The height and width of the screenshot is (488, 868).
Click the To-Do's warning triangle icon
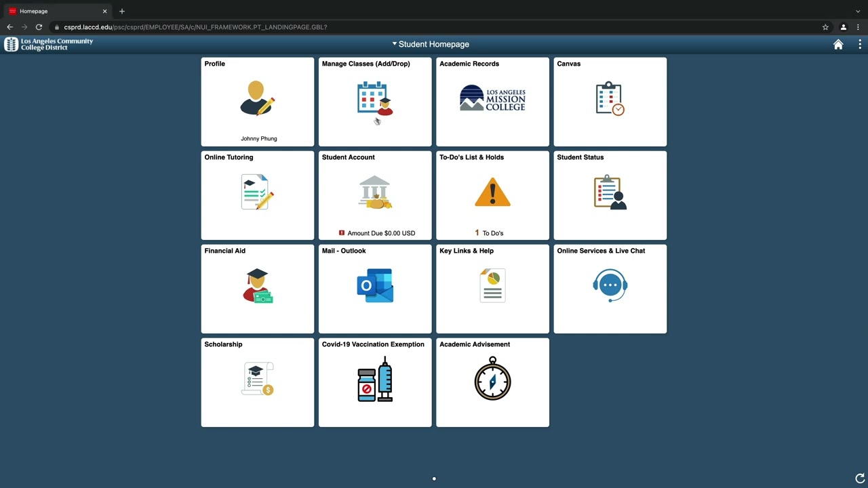coord(492,192)
